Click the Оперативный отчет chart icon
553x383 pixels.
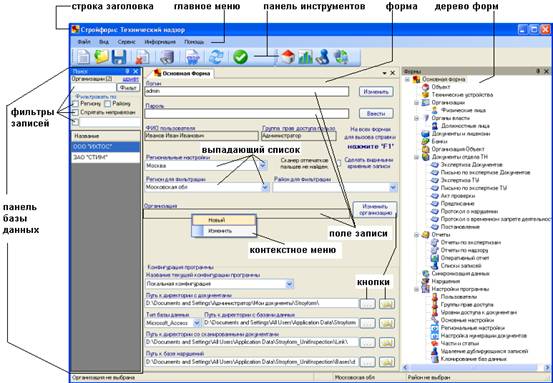(x=435, y=258)
